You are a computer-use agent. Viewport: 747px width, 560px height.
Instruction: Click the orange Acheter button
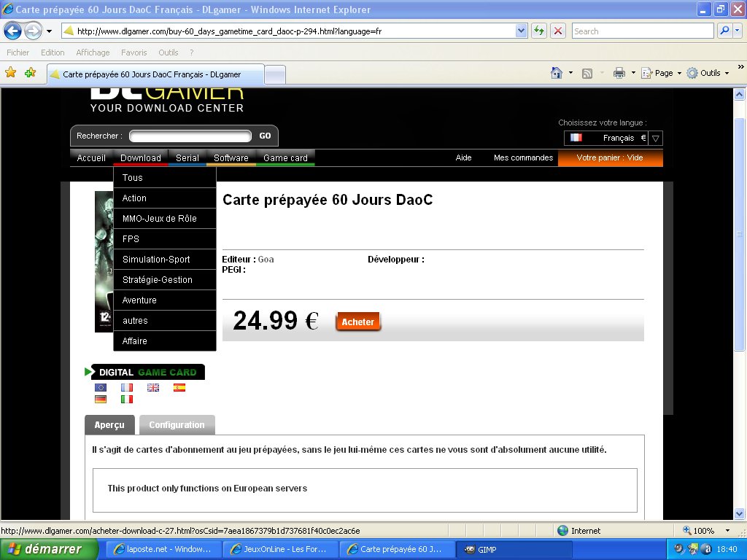[x=357, y=322]
